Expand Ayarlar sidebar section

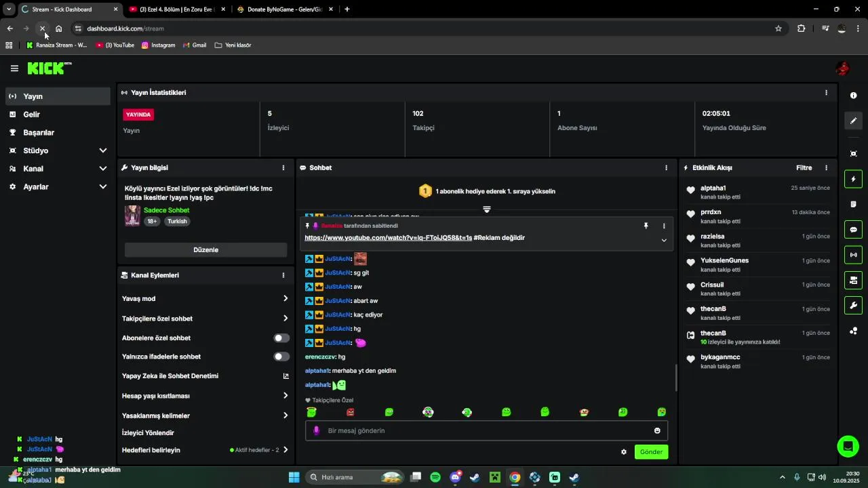coord(103,186)
